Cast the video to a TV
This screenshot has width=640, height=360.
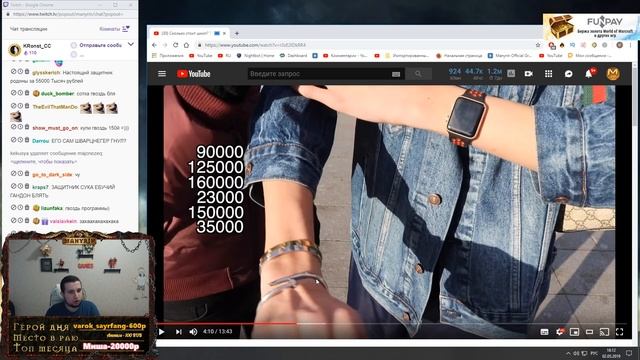(604, 332)
